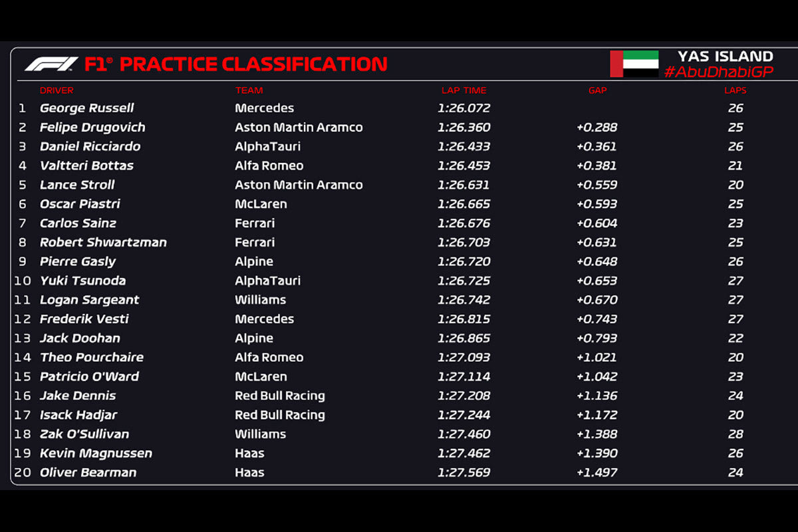This screenshot has width=798, height=532.
Task: Open Oliver Bearman's entry in last place
Action: [x=88, y=473]
